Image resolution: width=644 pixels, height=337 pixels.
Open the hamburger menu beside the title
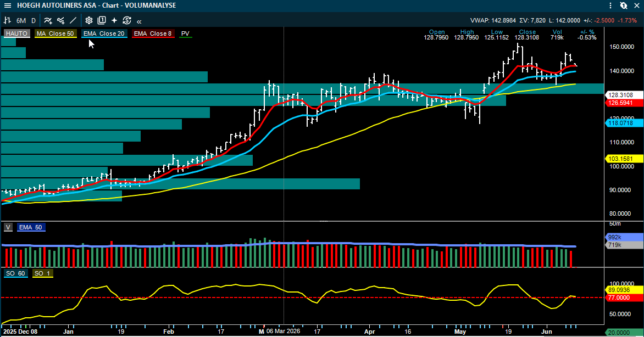pos(7,5)
